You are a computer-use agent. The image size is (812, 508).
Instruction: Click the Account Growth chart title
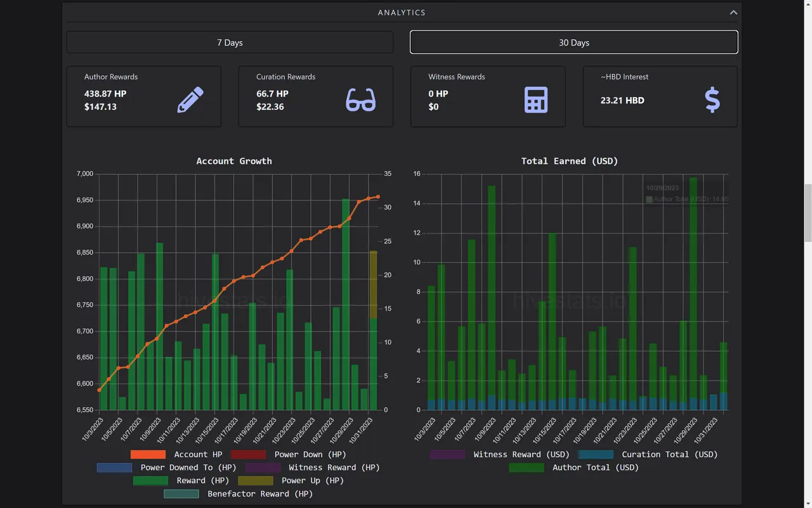[234, 161]
